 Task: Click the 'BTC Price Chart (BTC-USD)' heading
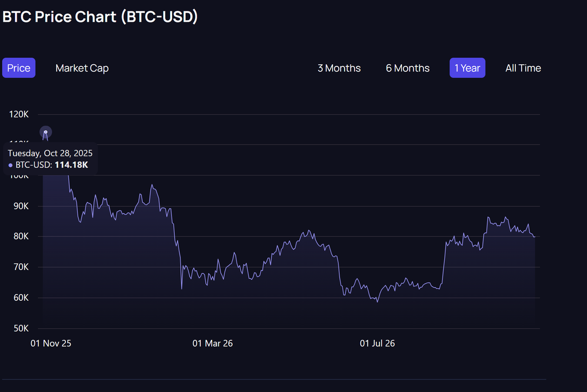tap(100, 17)
